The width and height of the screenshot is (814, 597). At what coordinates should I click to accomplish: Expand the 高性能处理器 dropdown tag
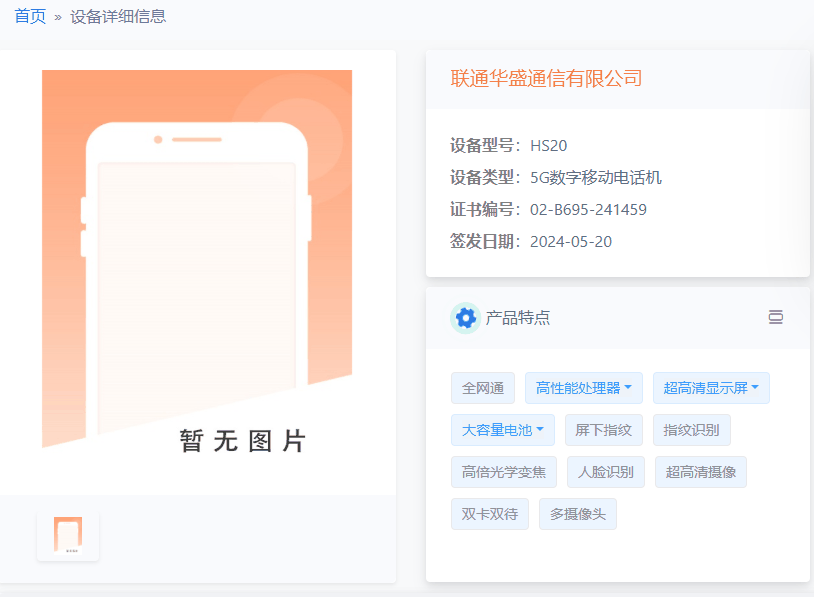click(x=584, y=388)
